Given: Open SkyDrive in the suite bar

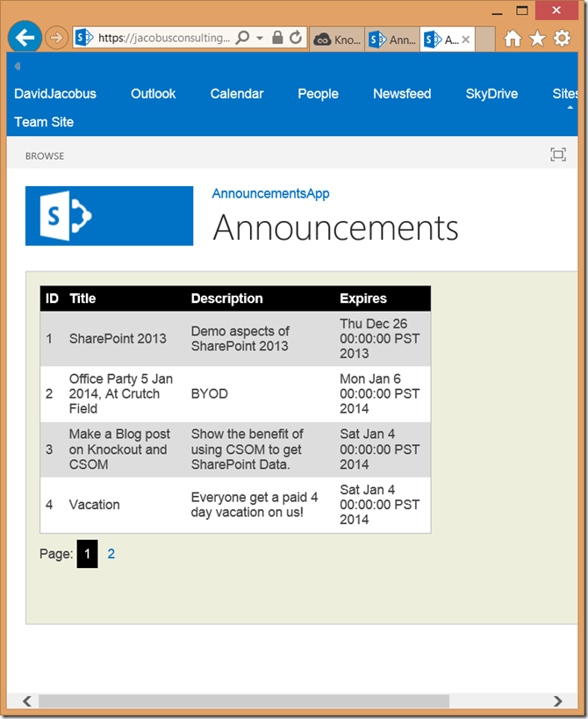Looking at the screenshot, I should [491, 94].
